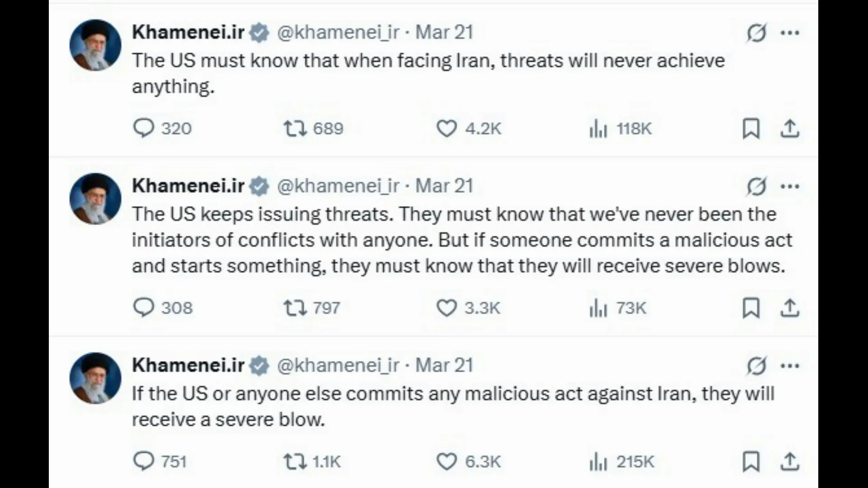Open the @khamenei_ir profile via the handle
This screenshot has width=868, height=488.
click(338, 32)
